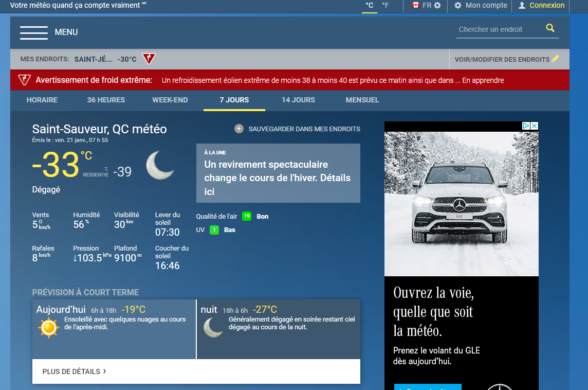Open Mon compte
The width and height of the screenshot is (588, 390).
click(486, 5)
